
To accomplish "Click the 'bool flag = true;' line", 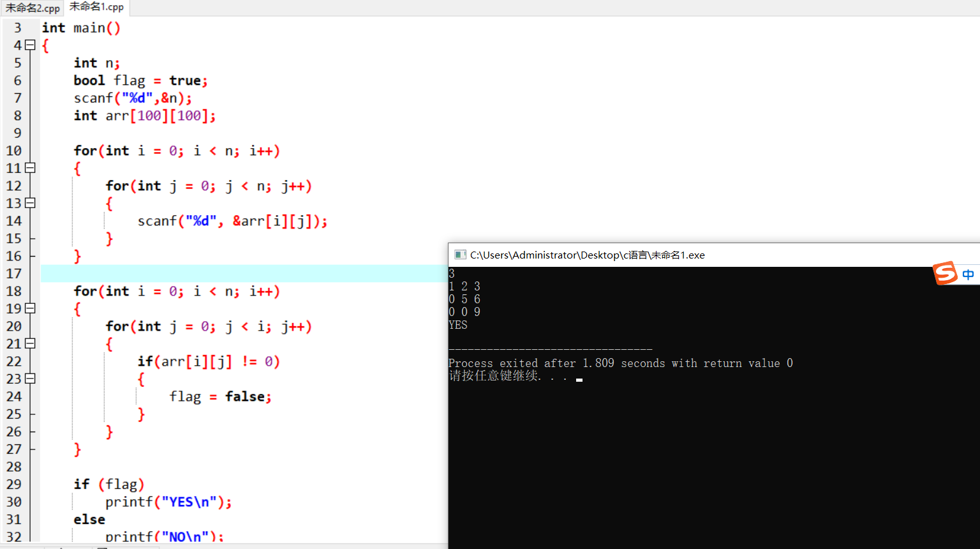I will (x=140, y=80).
